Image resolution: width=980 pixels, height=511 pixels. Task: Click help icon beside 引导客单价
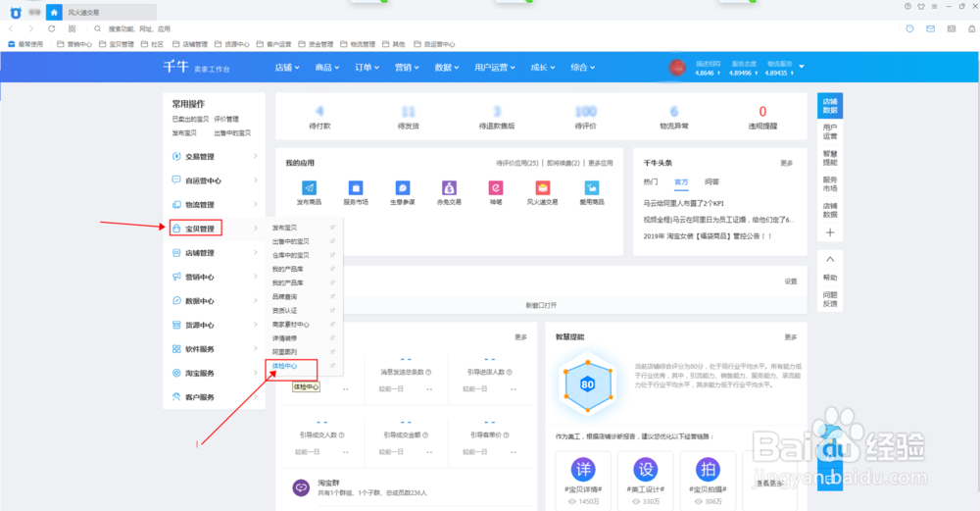[x=507, y=434]
